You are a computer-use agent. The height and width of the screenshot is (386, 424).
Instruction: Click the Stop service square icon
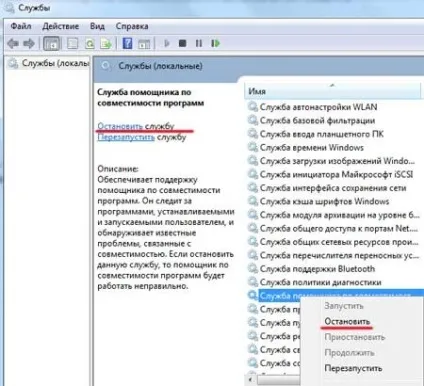[x=182, y=43]
